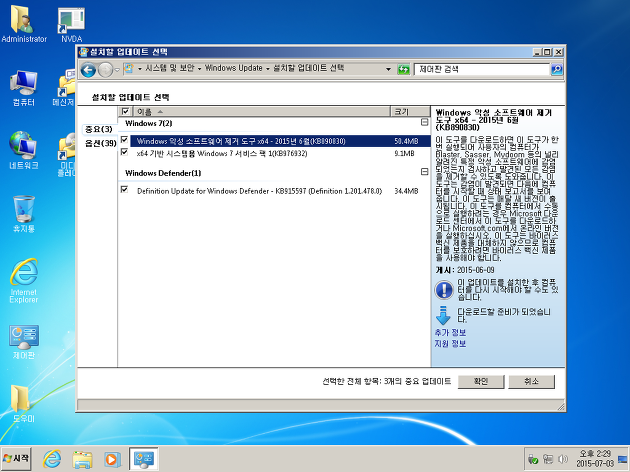
Task: Open the 휴지통 recycle bin icon
Action: point(23,214)
